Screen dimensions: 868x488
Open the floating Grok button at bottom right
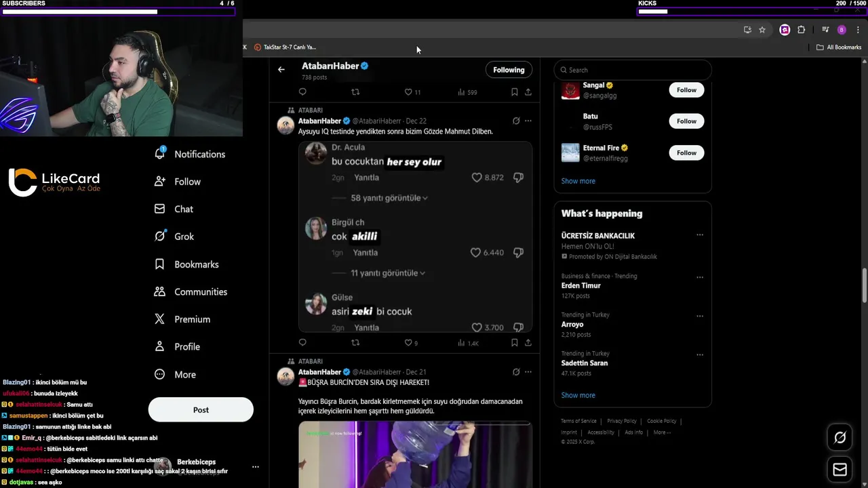click(x=840, y=438)
